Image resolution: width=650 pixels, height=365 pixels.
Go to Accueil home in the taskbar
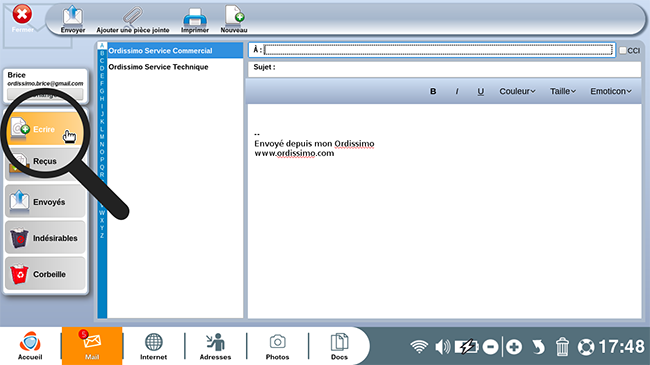pos(30,346)
